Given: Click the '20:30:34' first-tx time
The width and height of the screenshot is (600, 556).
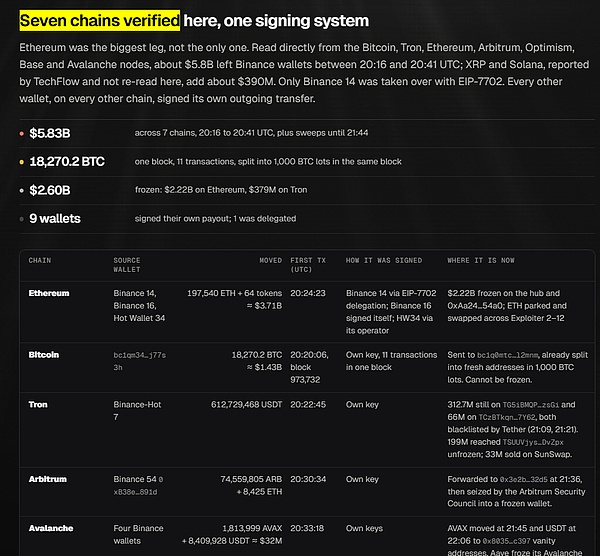Looking at the screenshot, I should [x=308, y=479].
